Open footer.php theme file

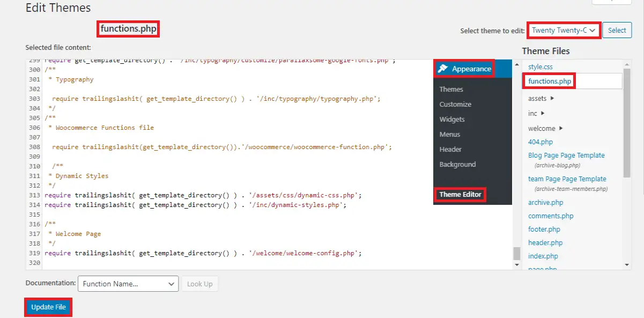(544, 230)
